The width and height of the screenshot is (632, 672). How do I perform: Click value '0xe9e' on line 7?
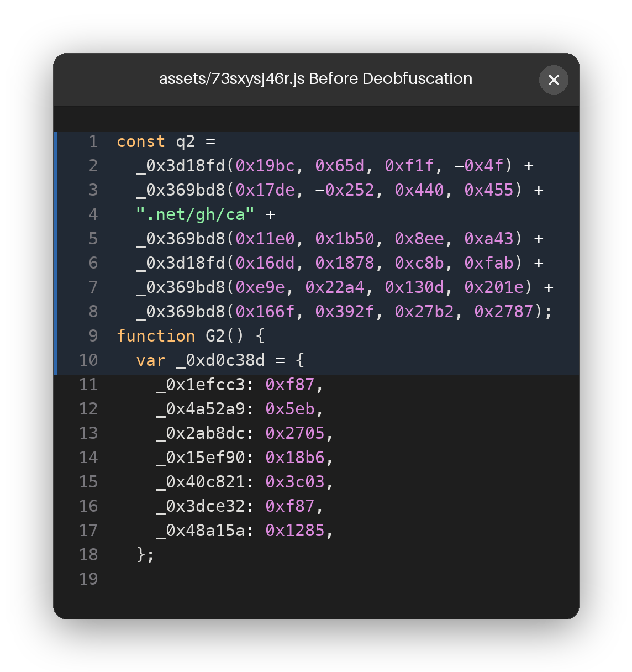point(260,287)
